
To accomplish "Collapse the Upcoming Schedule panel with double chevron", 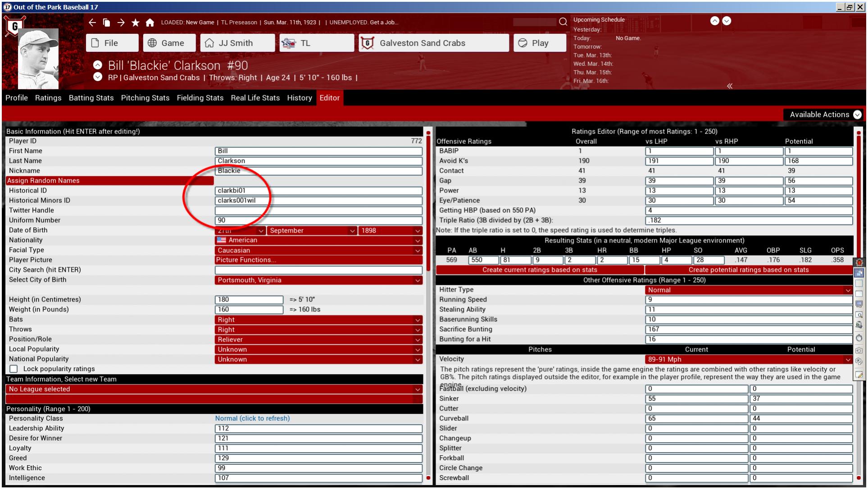I will click(729, 86).
